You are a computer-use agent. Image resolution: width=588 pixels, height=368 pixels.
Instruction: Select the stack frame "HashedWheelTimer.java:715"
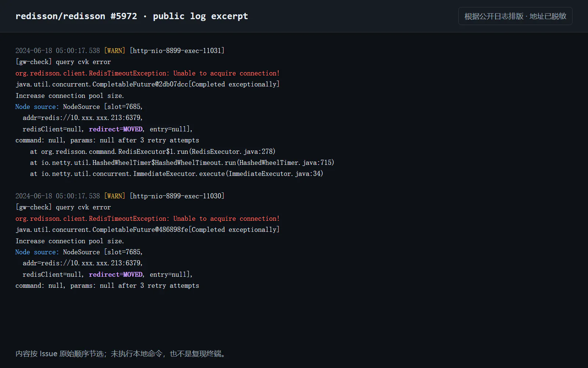[182, 163]
